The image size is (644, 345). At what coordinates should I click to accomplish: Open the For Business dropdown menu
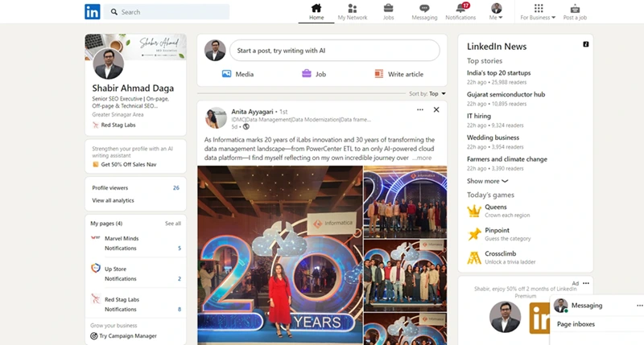[x=538, y=12]
